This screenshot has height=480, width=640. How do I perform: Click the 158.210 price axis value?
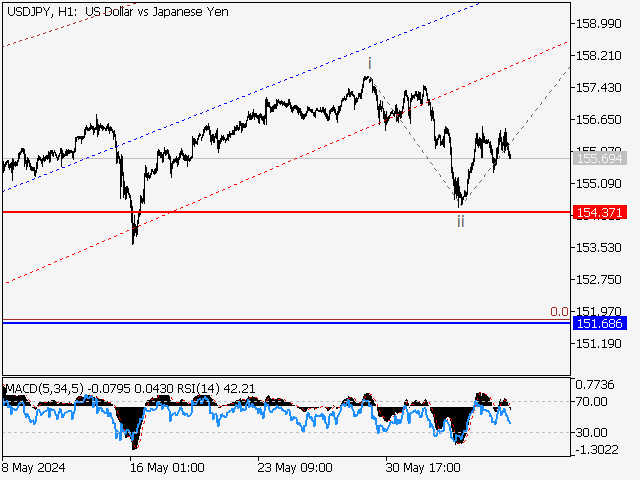coord(598,56)
